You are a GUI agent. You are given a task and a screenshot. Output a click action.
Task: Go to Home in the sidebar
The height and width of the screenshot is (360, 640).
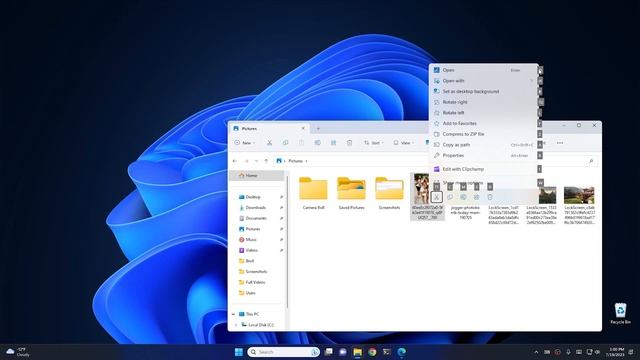point(256,176)
